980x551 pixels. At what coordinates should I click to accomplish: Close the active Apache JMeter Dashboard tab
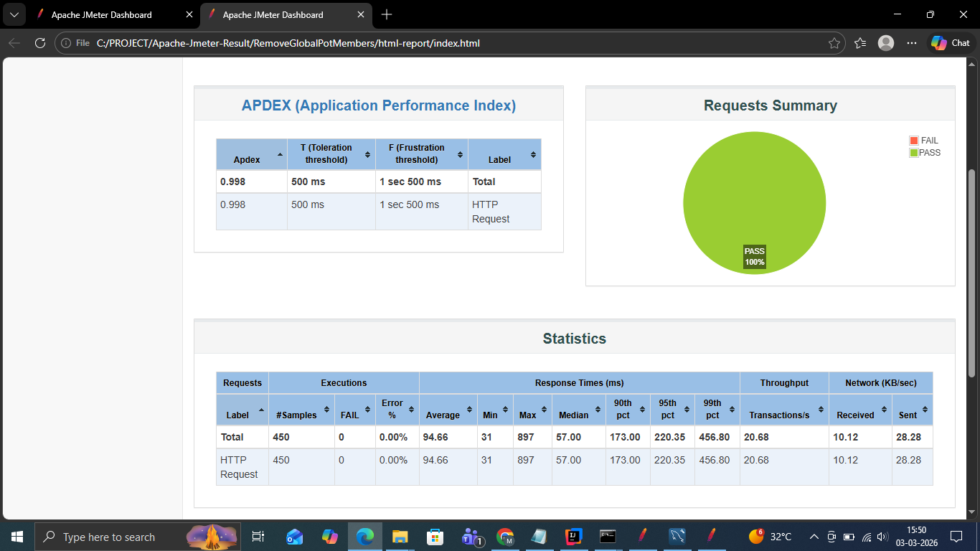(x=360, y=14)
